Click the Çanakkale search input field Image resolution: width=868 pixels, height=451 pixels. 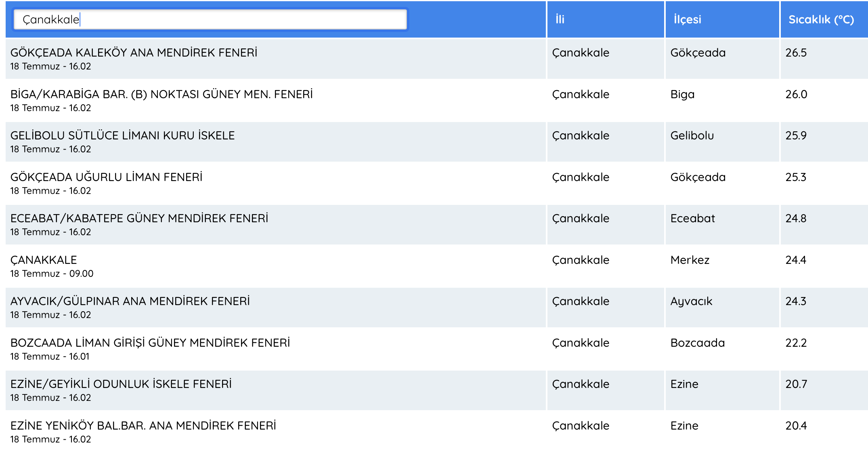click(210, 19)
